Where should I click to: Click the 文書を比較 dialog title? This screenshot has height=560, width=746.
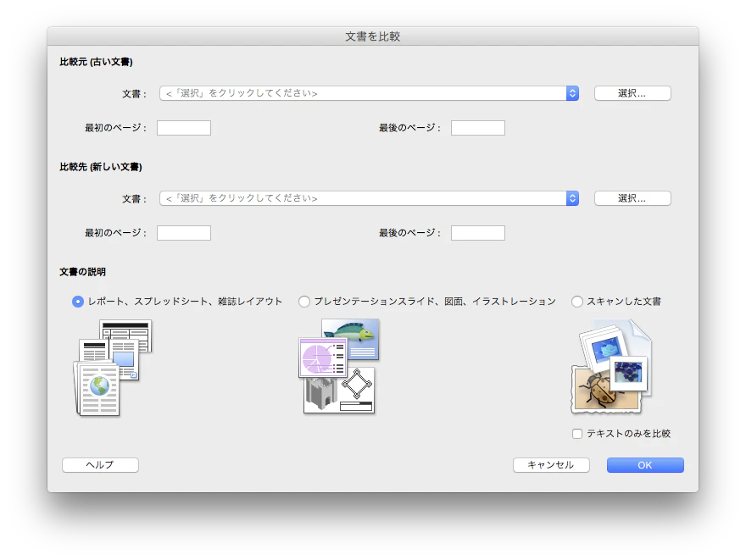[372, 36]
